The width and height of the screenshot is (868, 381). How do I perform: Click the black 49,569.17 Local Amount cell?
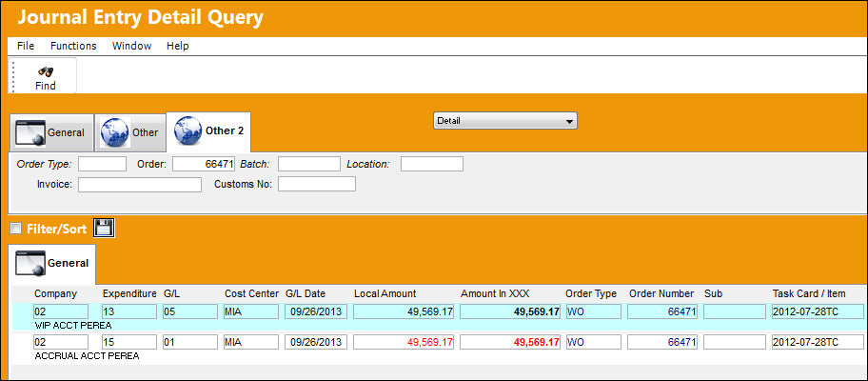click(404, 311)
